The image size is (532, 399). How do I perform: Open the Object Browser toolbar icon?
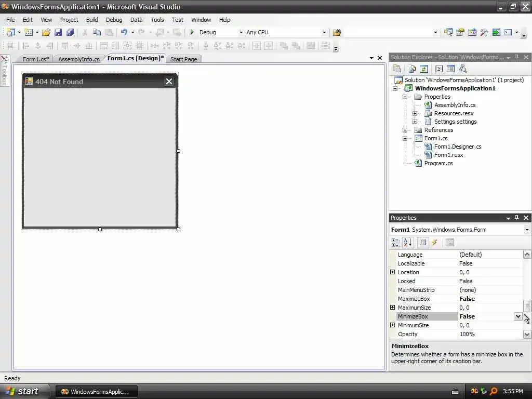pyautogui.click(x=472, y=32)
